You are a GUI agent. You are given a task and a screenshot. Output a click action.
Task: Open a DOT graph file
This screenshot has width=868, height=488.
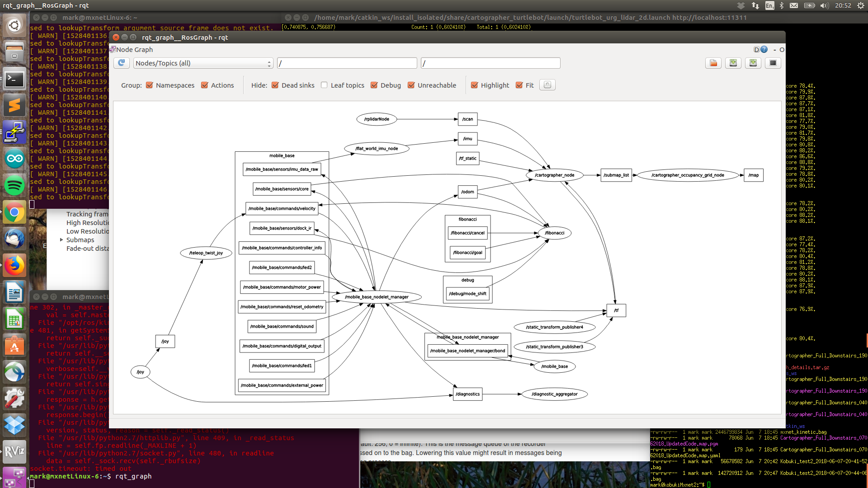click(713, 63)
